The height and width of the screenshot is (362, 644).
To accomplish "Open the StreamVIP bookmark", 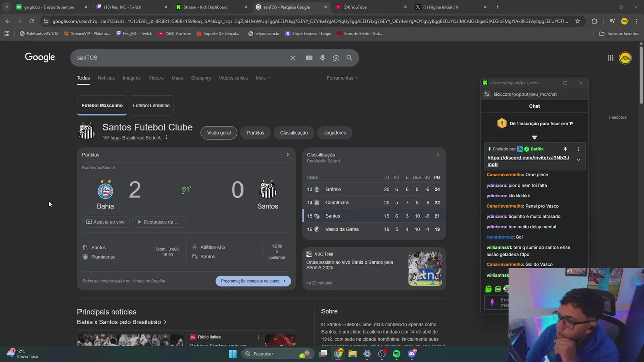I will 87,33.
